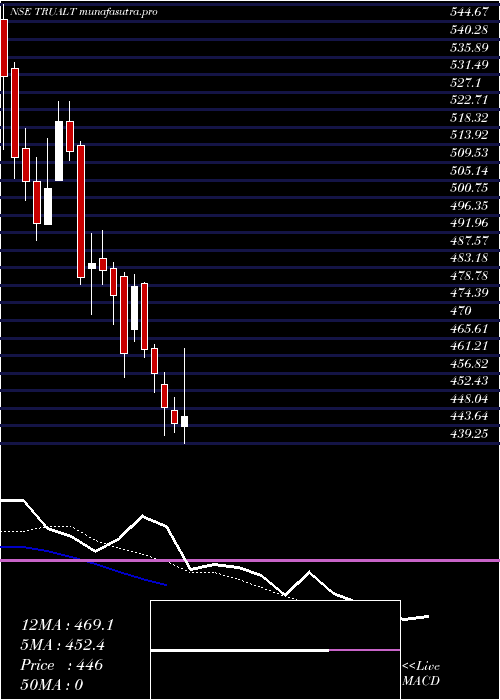Select the 491.96 price axis label
Image resolution: width=500 pixels, height=700 pixels.
(469, 223)
